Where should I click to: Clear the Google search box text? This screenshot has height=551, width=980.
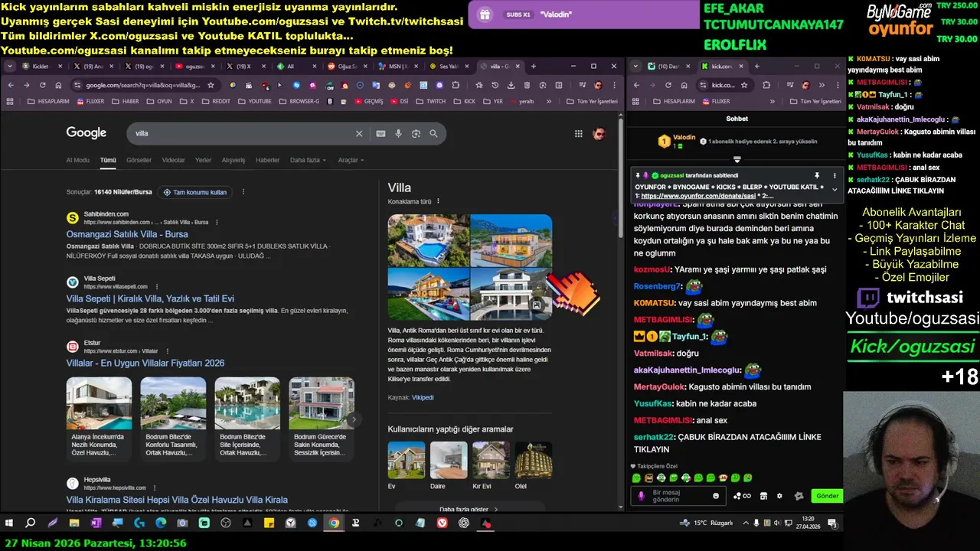[359, 133]
